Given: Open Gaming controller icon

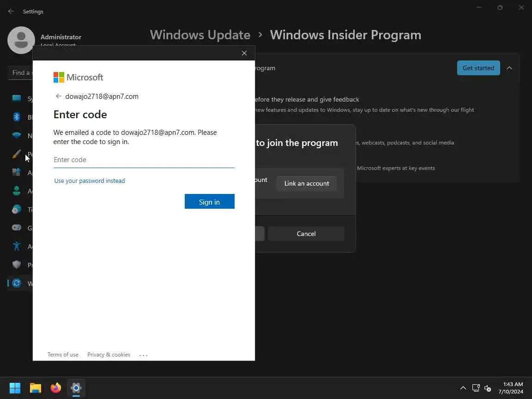Looking at the screenshot, I should (16, 228).
